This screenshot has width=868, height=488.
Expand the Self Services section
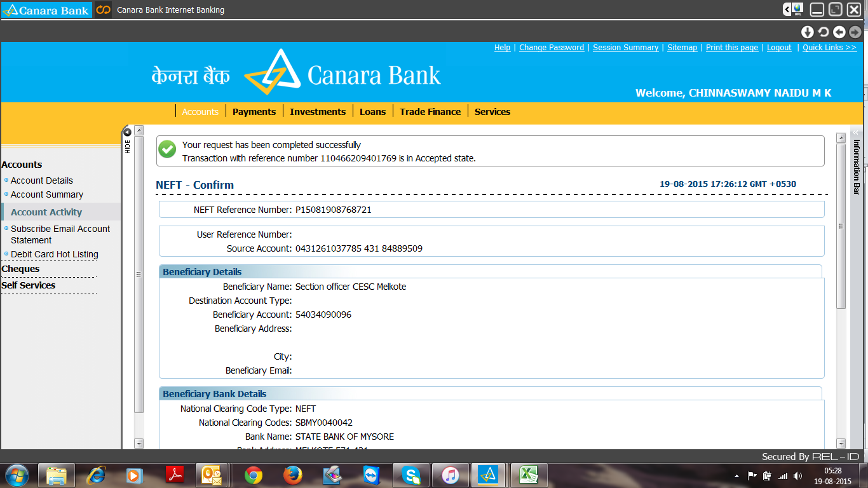pos(29,285)
